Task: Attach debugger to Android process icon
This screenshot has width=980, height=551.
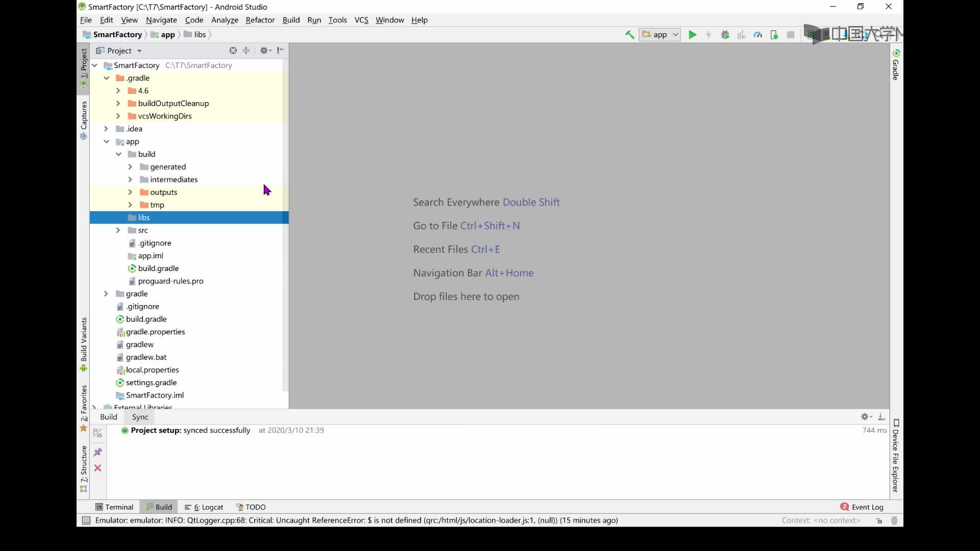Action: pyautogui.click(x=774, y=35)
